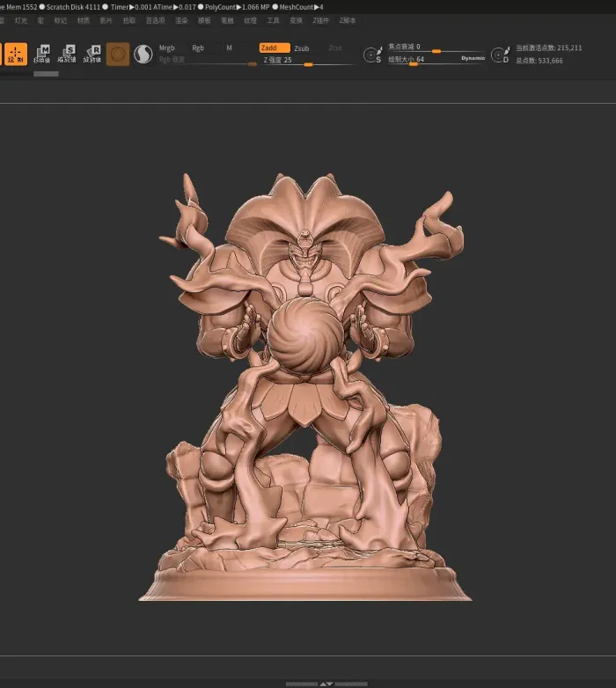Click the sphere material preview icon
The width and height of the screenshot is (616, 688).
pyautogui.click(x=143, y=54)
